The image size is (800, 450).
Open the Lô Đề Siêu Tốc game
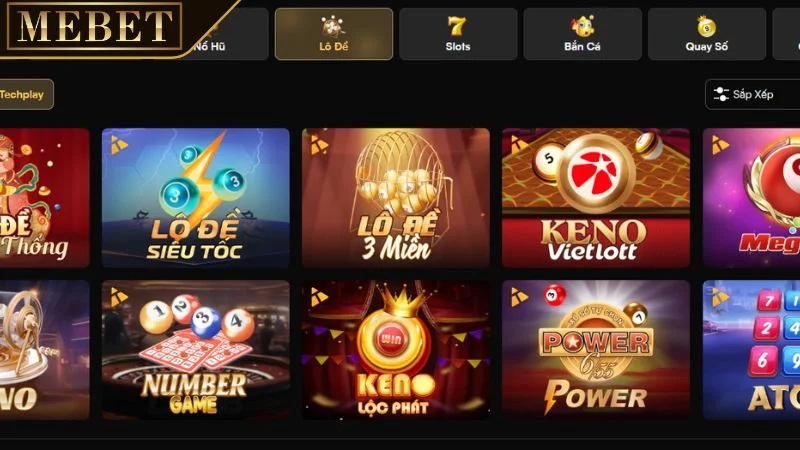196,198
